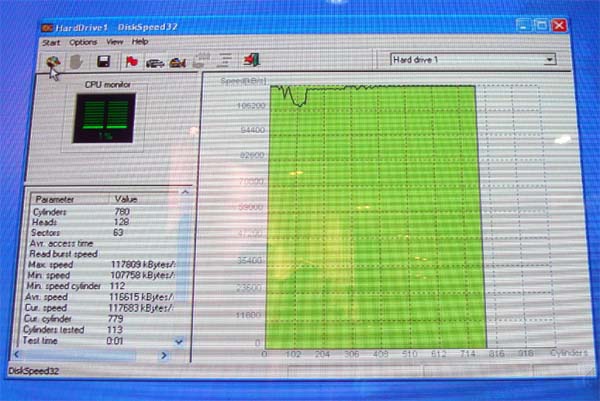The height and width of the screenshot is (401, 600).
Task: Select the Avr. speed row
Action: [x=99, y=297]
